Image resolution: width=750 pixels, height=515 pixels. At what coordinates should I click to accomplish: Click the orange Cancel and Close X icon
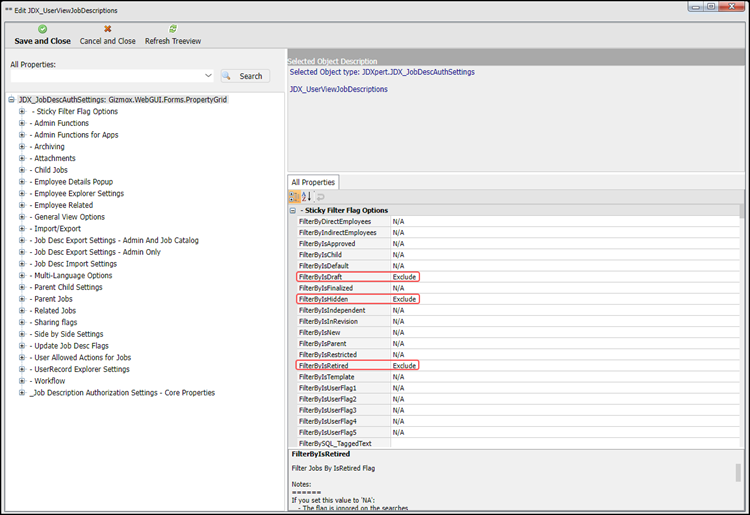coord(108,29)
